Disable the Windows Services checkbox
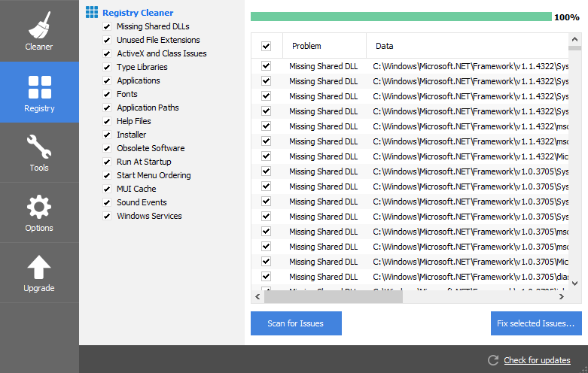The image size is (588, 373). click(x=107, y=216)
